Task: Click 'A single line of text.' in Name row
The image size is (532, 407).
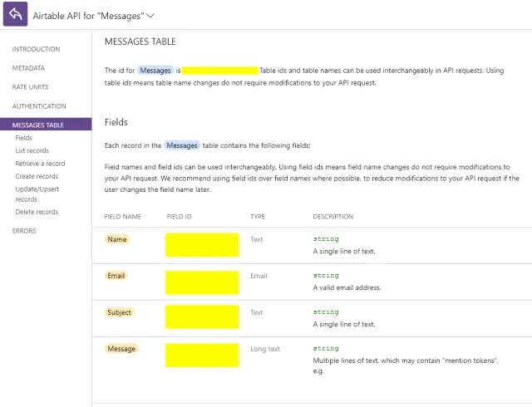Action: (x=344, y=252)
